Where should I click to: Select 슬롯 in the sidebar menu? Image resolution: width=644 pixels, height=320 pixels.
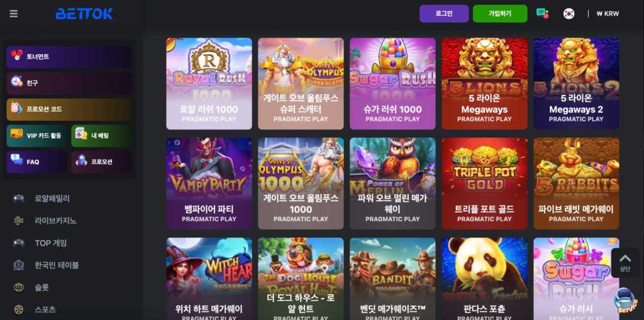pos(42,287)
